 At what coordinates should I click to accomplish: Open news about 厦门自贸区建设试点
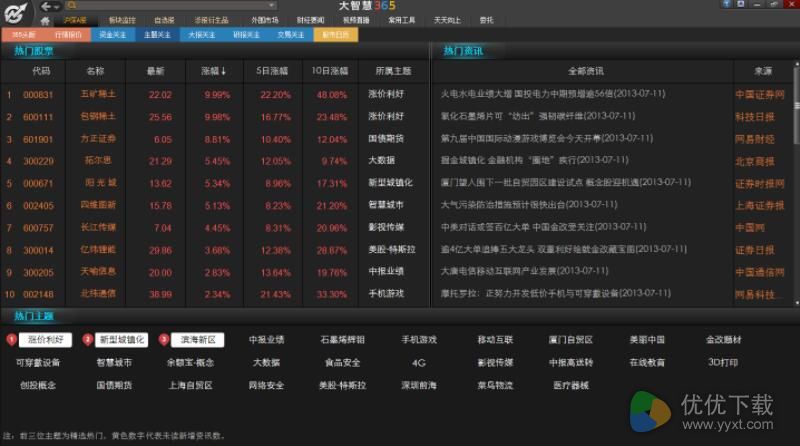tap(566, 182)
